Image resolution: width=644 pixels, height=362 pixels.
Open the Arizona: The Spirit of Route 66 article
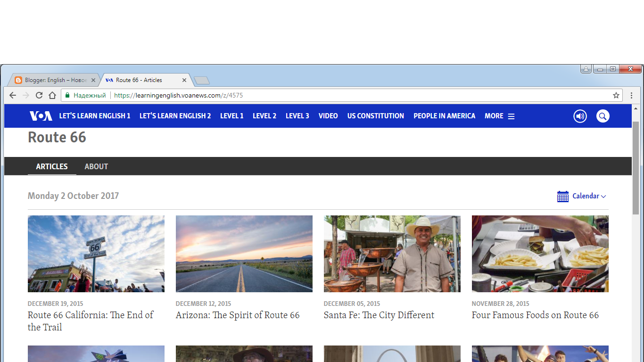[238, 315]
